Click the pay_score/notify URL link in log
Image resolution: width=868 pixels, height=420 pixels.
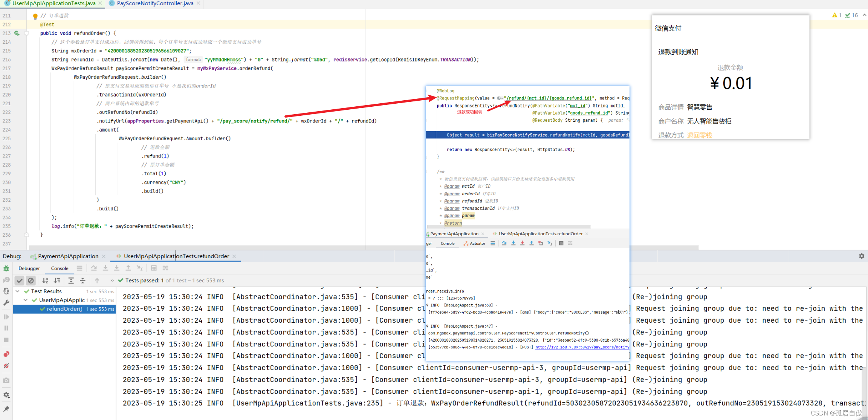click(582, 347)
